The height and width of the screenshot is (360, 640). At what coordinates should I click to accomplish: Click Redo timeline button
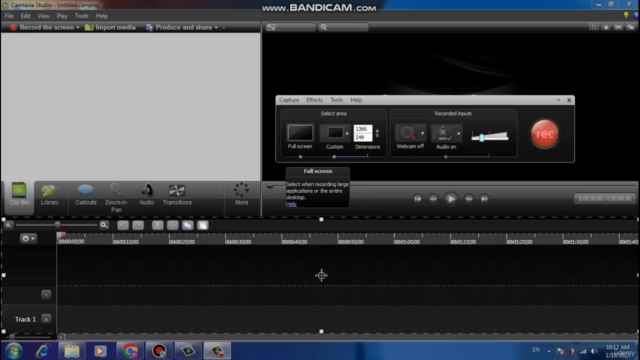coord(138,225)
